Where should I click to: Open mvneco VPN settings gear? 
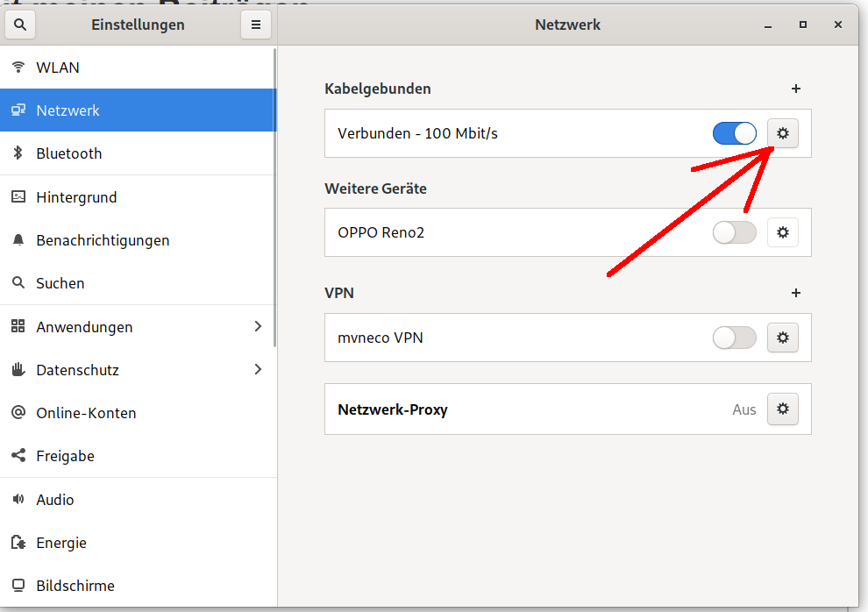[x=782, y=338]
